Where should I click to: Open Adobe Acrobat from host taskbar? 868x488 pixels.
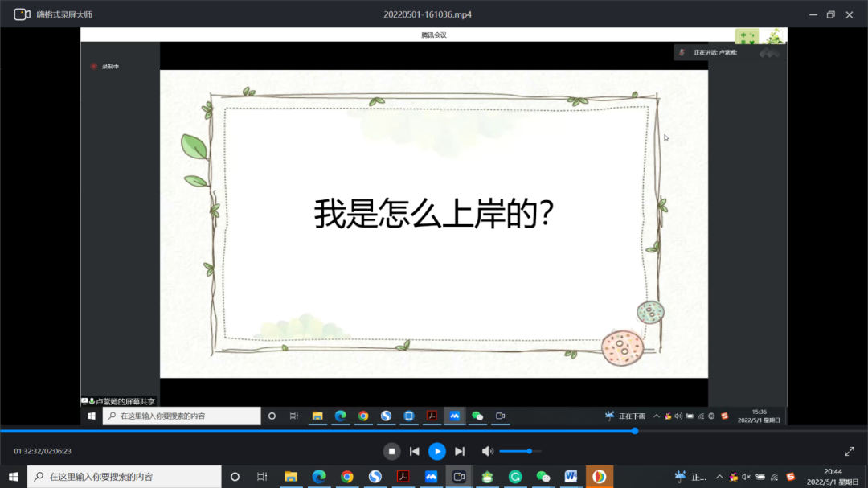tap(403, 477)
